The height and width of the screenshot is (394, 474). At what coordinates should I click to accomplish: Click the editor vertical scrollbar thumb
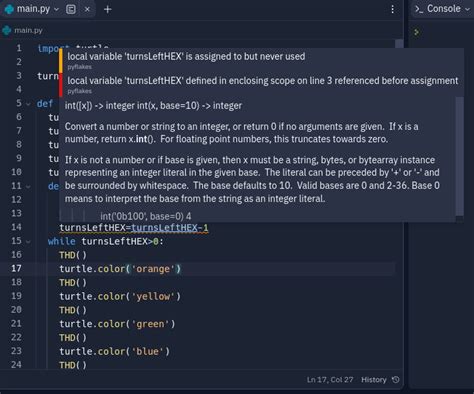pos(399,44)
